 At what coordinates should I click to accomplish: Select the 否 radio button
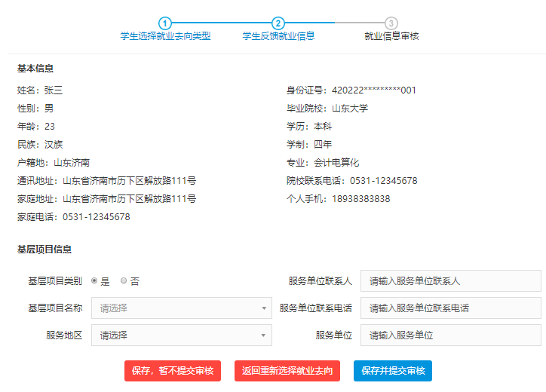click(124, 281)
